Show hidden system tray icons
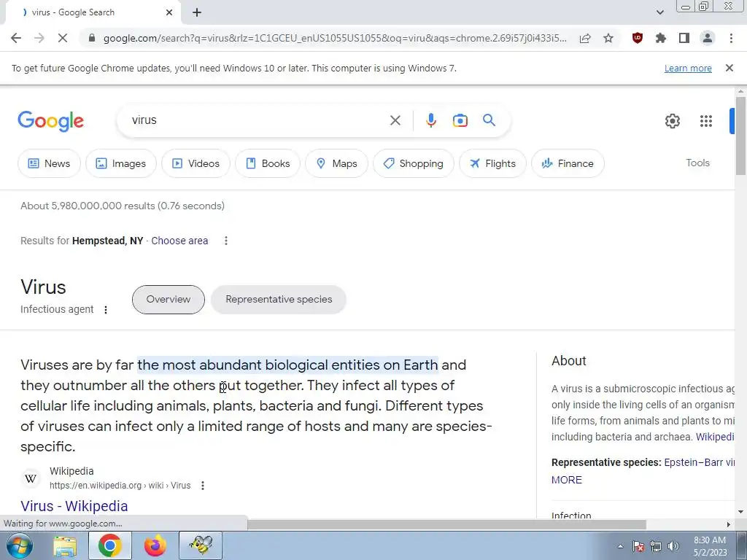 click(620, 546)
